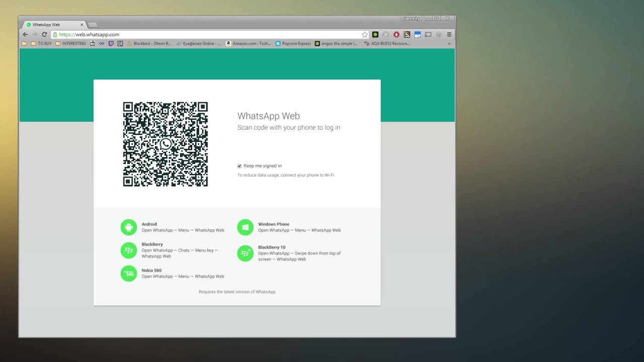The image size is (644, 362).
Task: Click the "Android" heading text
Action: 149,224
